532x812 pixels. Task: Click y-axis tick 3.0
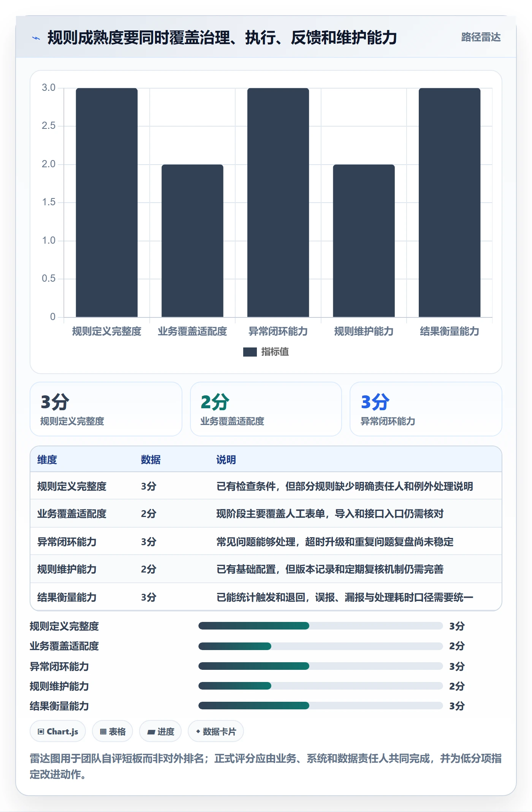pyautogui.click(x=49, y=88)
